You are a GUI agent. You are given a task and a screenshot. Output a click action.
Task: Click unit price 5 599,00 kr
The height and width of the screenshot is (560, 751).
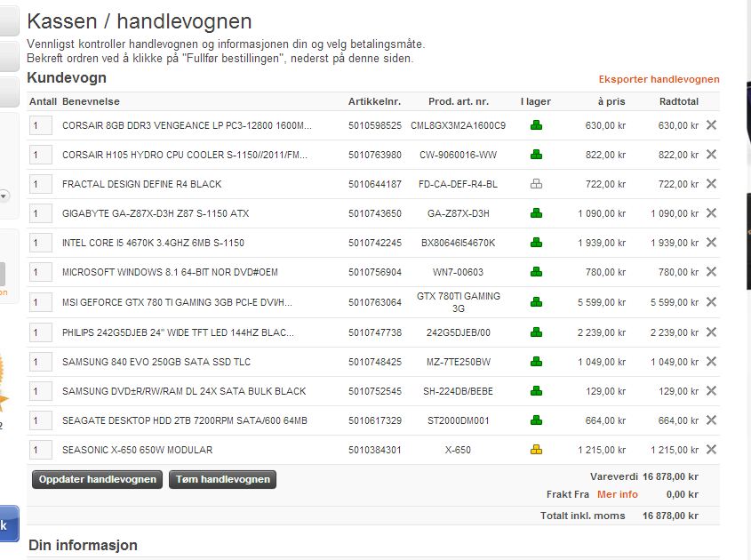tap(602, 302)
